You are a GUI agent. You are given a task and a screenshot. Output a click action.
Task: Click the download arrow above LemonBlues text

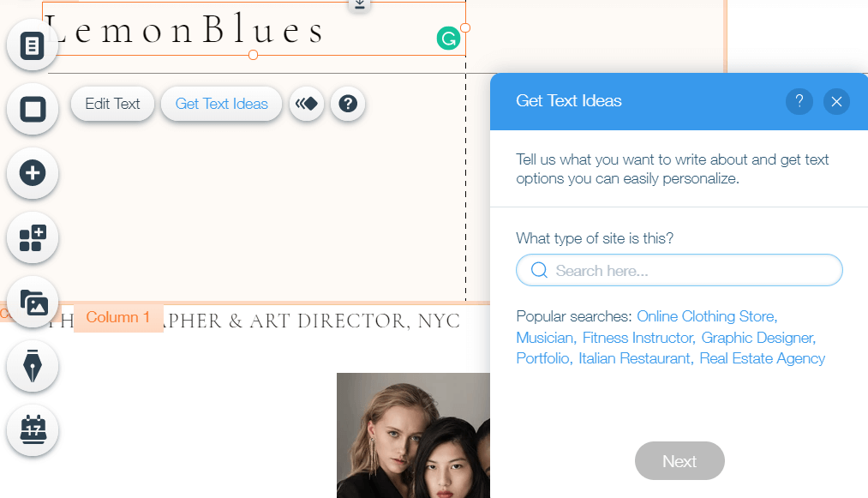coord(359,4)
